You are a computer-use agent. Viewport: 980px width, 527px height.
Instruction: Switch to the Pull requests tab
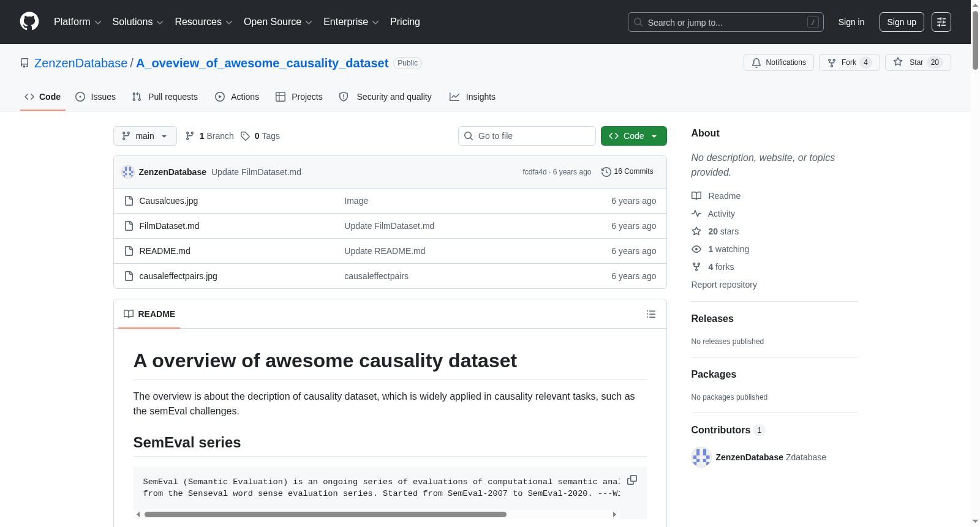pyautogui.click(x=165, y=97)
